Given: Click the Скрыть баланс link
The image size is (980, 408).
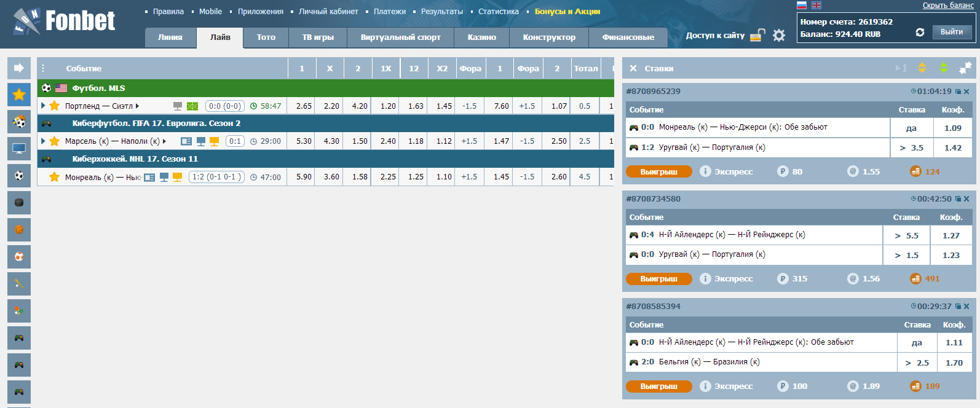Looking at the screenshot, I should pos(948,6).
